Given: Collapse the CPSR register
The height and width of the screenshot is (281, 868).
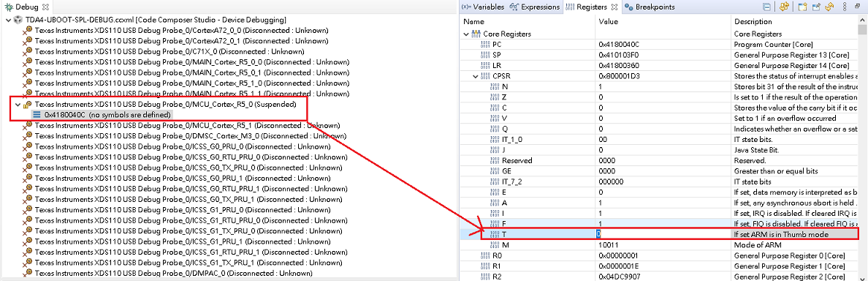Looking at the screenshot, I should tap(476, 76).
